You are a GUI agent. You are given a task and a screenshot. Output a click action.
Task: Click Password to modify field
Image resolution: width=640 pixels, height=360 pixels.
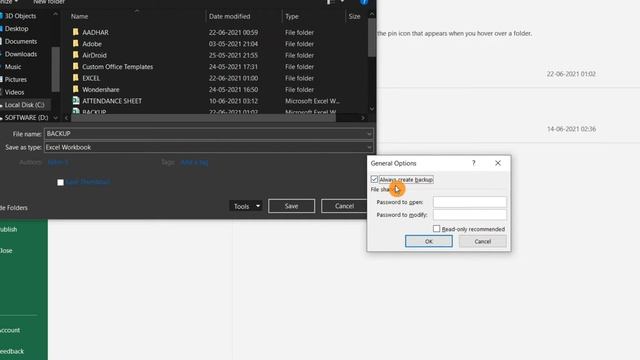click(x=469, y=215)
